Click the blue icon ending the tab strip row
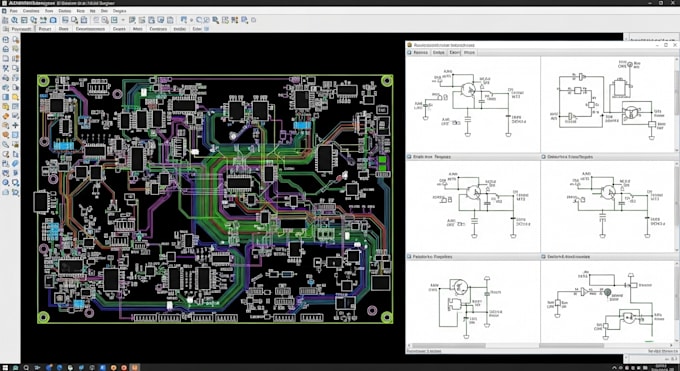The width and height of the screenshot is (680, 371). [206, 29]
